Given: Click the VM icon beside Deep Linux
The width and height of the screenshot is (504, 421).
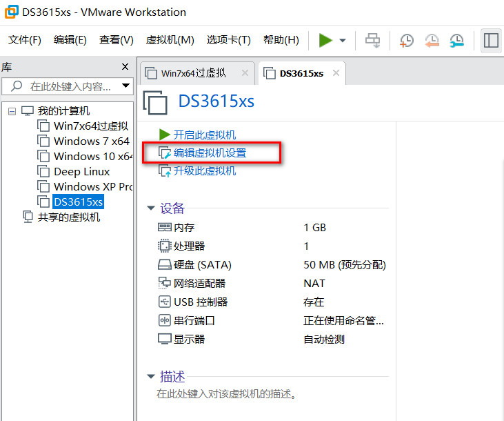Looking at the screenshot, I should tap(43, 171).
